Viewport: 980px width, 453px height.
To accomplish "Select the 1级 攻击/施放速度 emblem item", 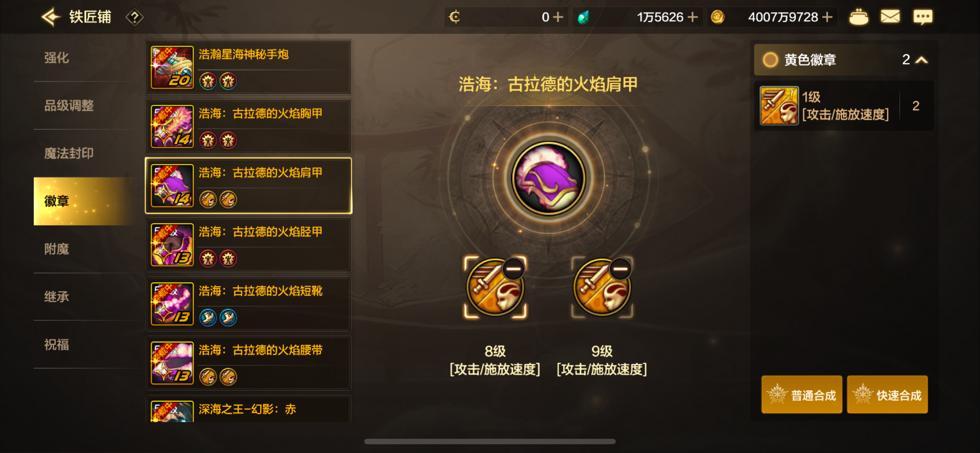I will point(844,106).
